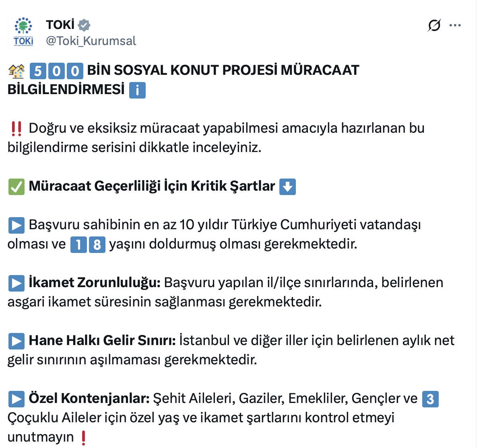Screen dimensions: 483x448
Task: Click the play-arrow icon before Özel Kontenjanlar
Action: point(17,399)
